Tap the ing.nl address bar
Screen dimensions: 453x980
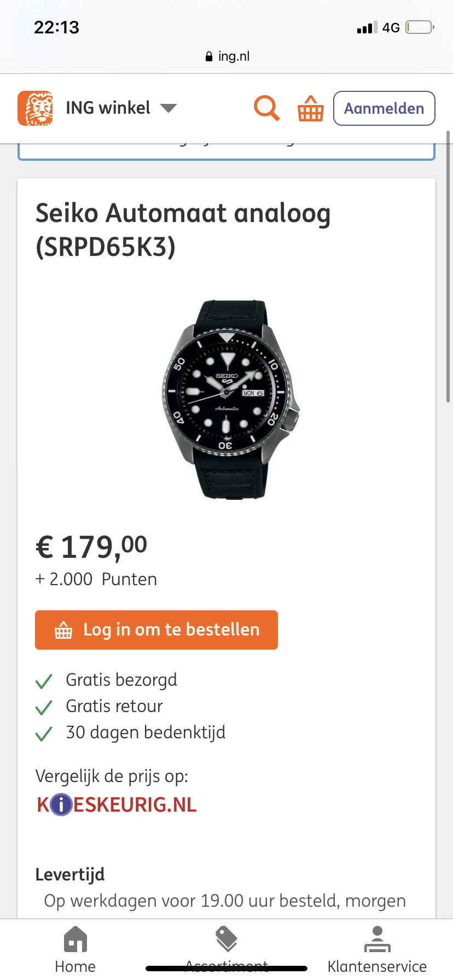[228, 56]
